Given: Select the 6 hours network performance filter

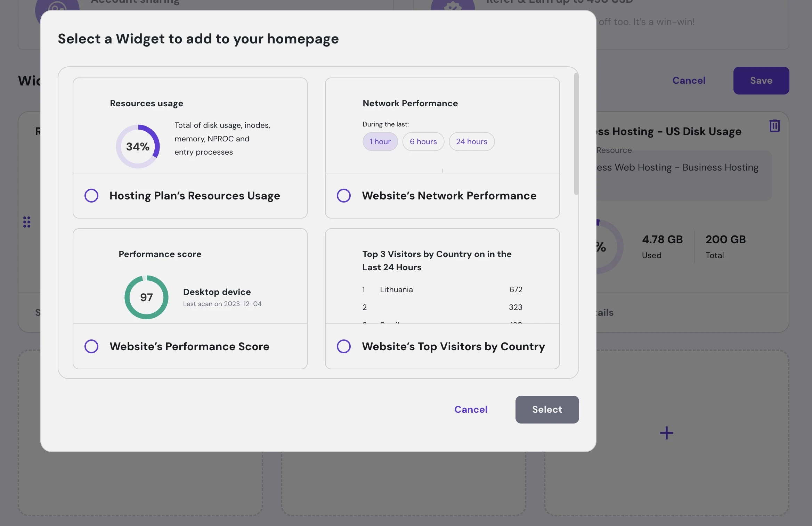Looking at the screenshot, I should click(423, 141).
